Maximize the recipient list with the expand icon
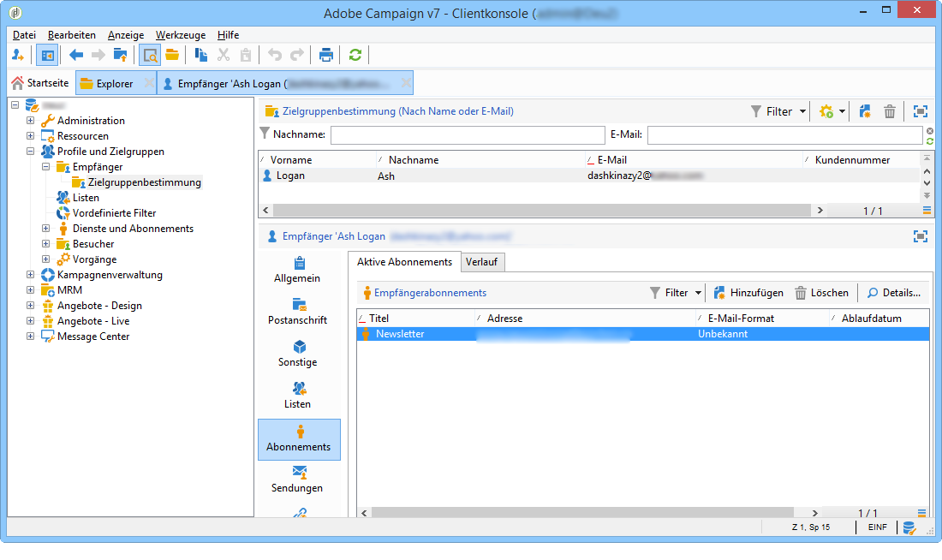This screenshot has height=560, width=942. [x=920, y=111]
